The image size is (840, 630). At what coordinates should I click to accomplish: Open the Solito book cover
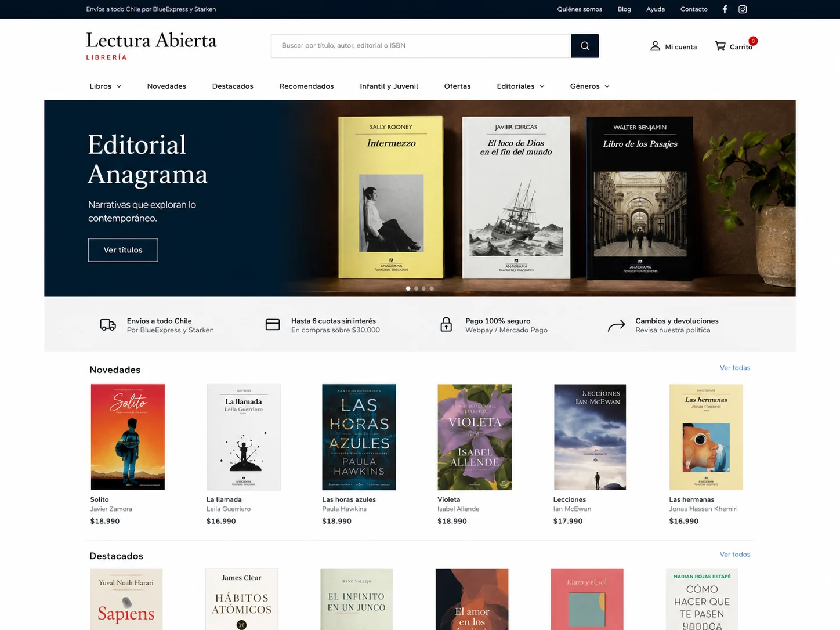coord(128,437)
